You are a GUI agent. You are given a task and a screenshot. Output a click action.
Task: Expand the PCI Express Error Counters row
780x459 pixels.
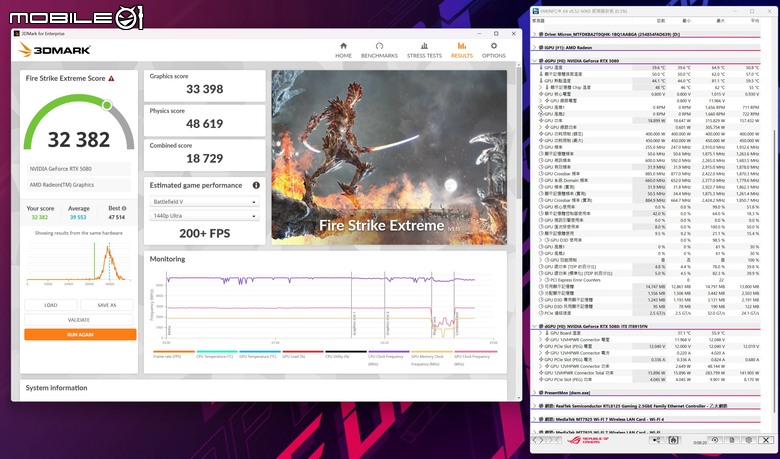pyautogui.click(x=541, y=280)
